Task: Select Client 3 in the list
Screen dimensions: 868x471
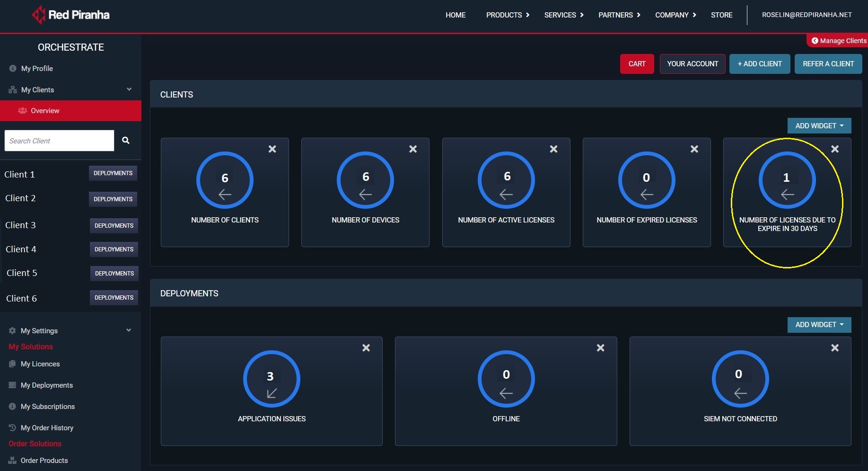Action: (20, 225)
